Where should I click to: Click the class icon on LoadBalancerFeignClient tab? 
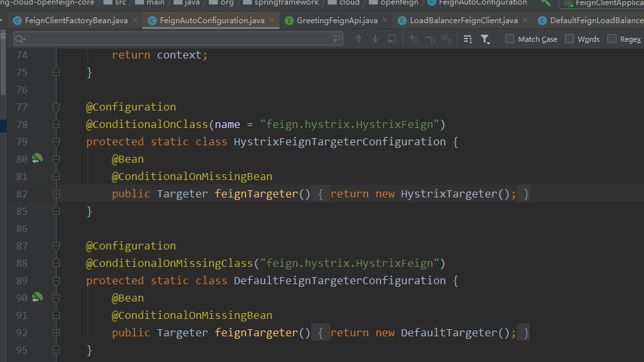(402, 21)
